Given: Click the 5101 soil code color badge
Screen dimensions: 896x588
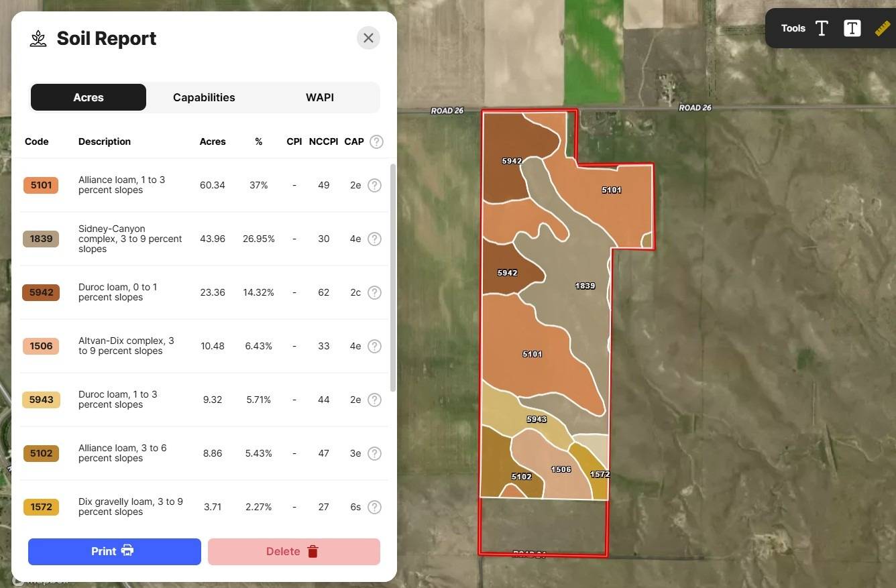Looking at the screenshot, I should click(41, 185).
